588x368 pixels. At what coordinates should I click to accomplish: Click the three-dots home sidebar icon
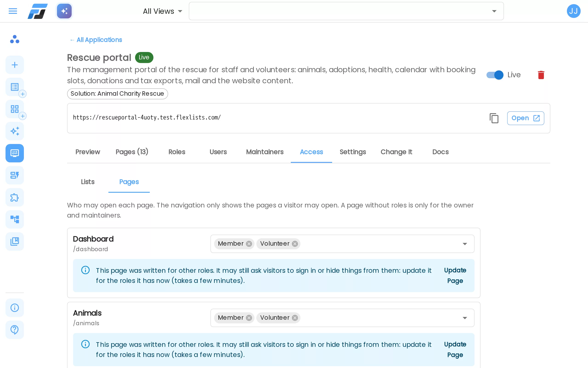(15, 39)
